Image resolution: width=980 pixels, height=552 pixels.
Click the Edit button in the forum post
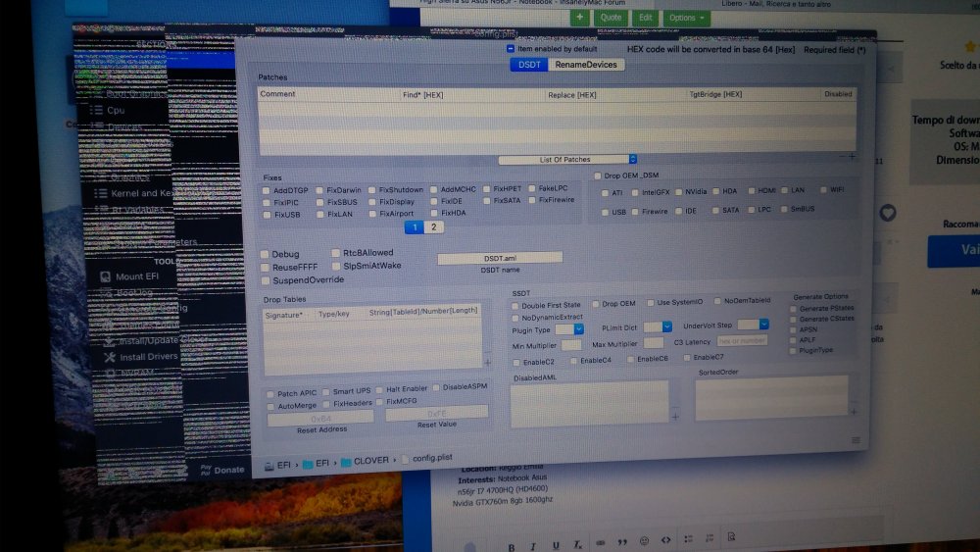(645, 18)
